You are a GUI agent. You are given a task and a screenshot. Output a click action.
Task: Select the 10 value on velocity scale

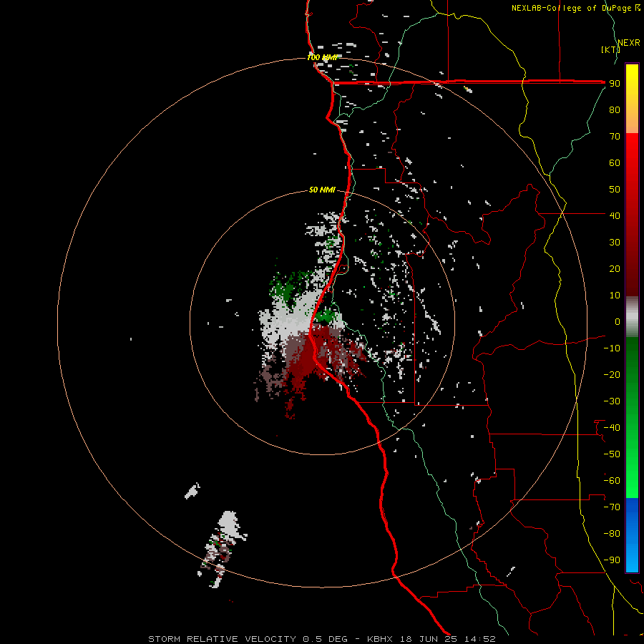pos(615,296)
